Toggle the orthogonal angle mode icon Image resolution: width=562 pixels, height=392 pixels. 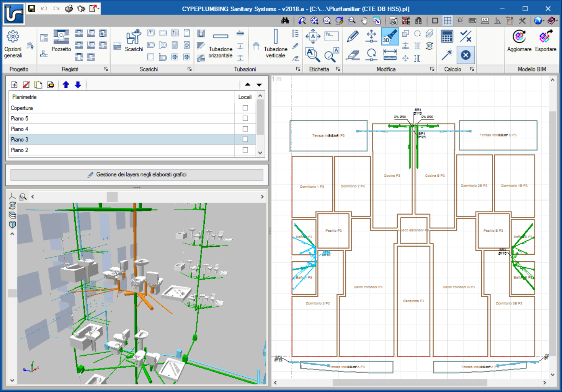pyautogui.click(x=498, y=21)
